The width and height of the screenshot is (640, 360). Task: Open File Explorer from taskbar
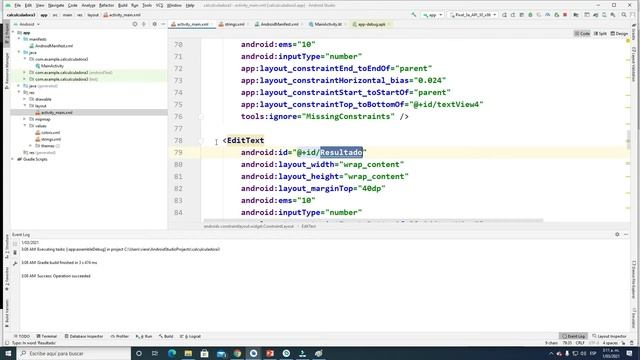188,353
